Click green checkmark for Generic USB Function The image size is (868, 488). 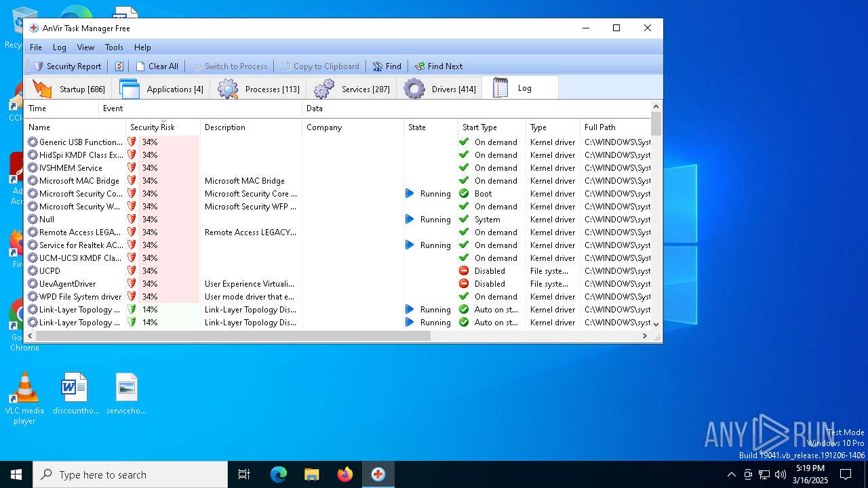click(464, 142)
